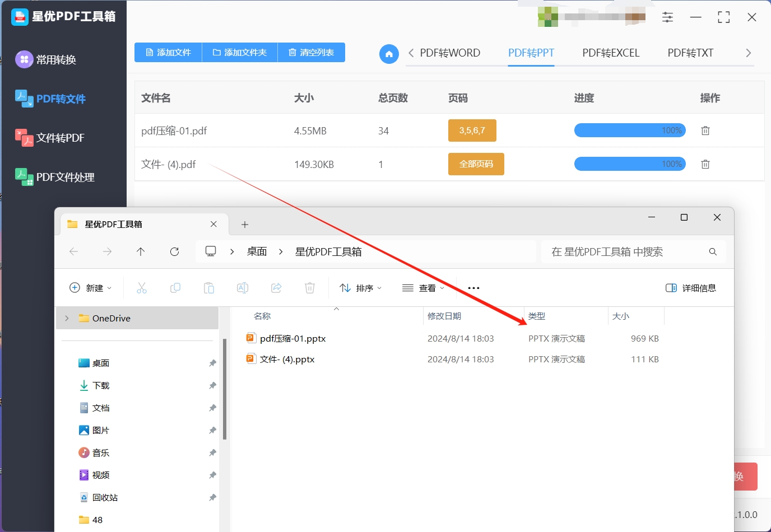Go to home via the blue home icon
Screen dimensions: 771x532
point(389,54)
